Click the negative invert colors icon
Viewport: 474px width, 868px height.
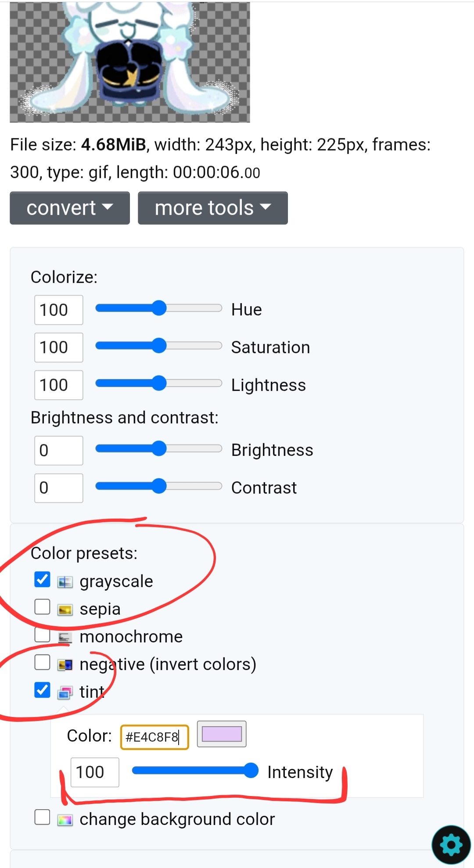click(x=65, y=665)
